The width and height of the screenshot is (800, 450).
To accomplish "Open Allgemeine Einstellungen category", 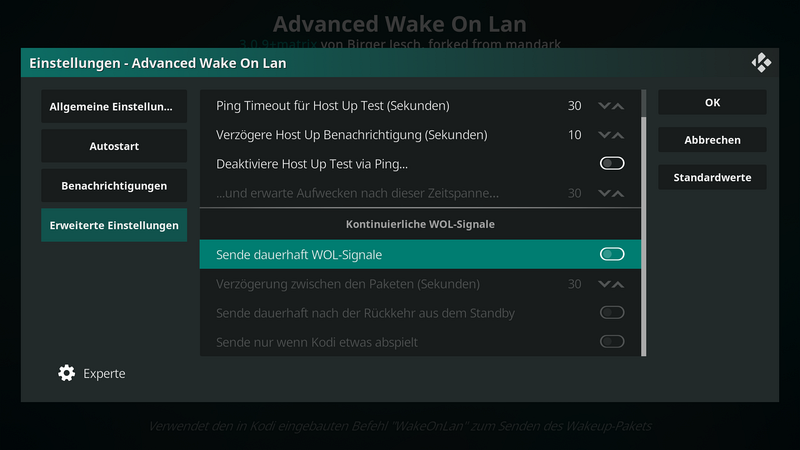I will point(114,107).
